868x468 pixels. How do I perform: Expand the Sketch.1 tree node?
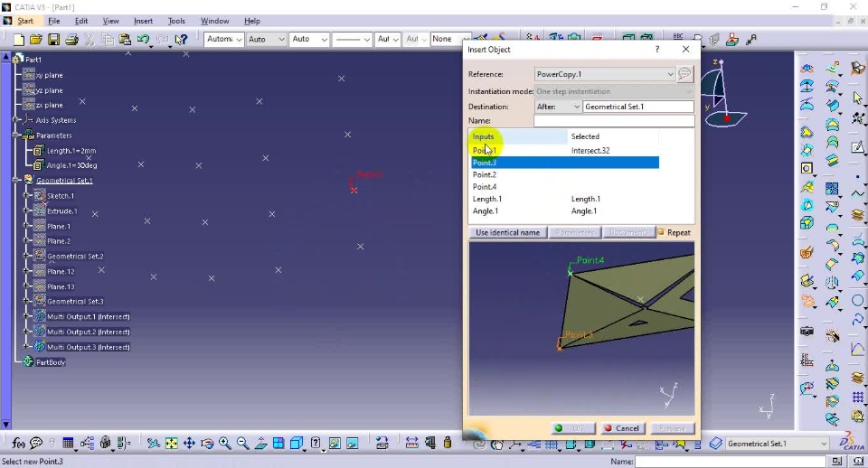coord(26,195)
